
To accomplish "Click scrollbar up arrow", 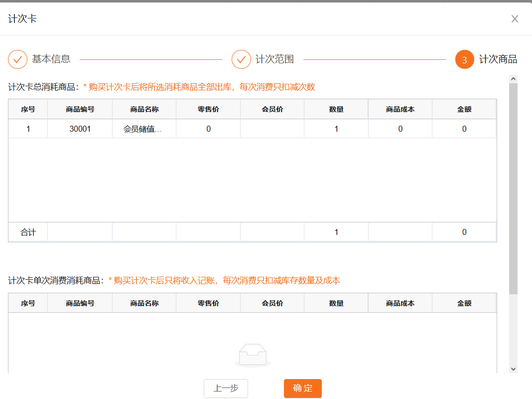I will click(514, 79).
